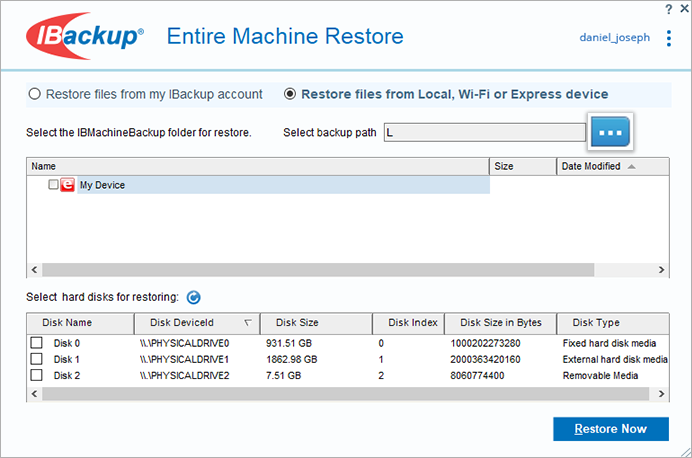This screenshot has height=458, width=692.
Task: Click the Disk Type column header
Action: (x=613, y=323)
